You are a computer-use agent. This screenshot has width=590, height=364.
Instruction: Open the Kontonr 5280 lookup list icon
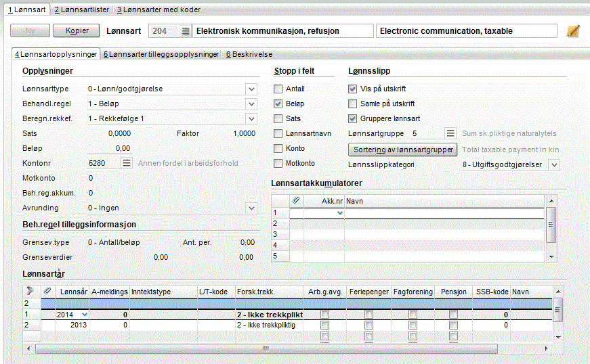point(127,163)
